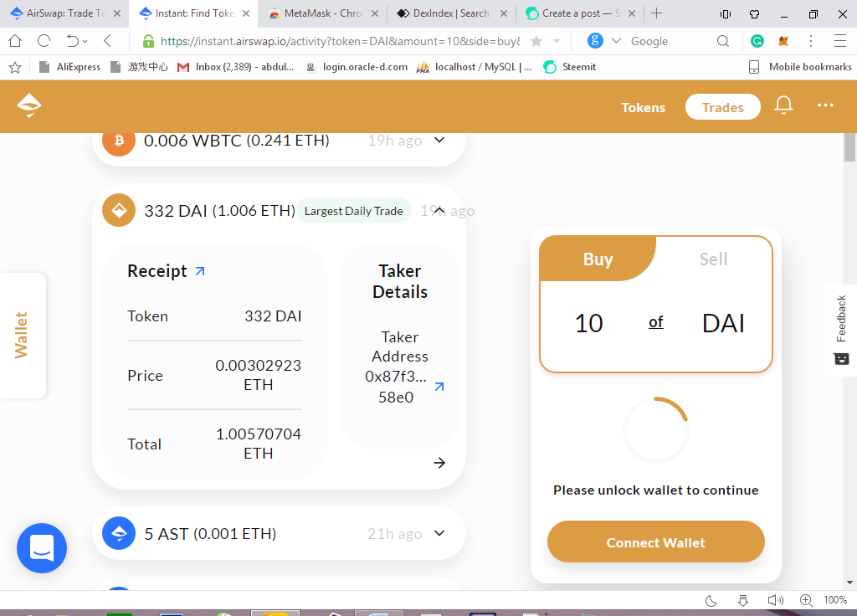Open the Inbox Gmail bookmark
The image size is (857, 616).
pyautogui.click(x=236, y=67)
